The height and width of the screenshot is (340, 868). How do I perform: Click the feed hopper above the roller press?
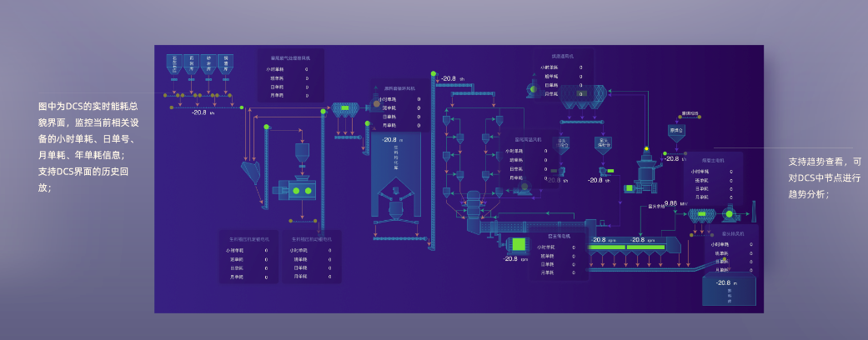pos(302,153)
